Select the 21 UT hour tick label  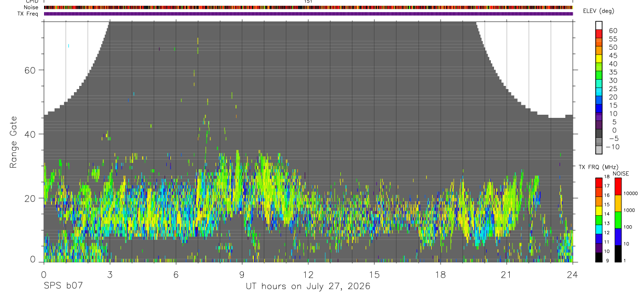coord(507,274)
